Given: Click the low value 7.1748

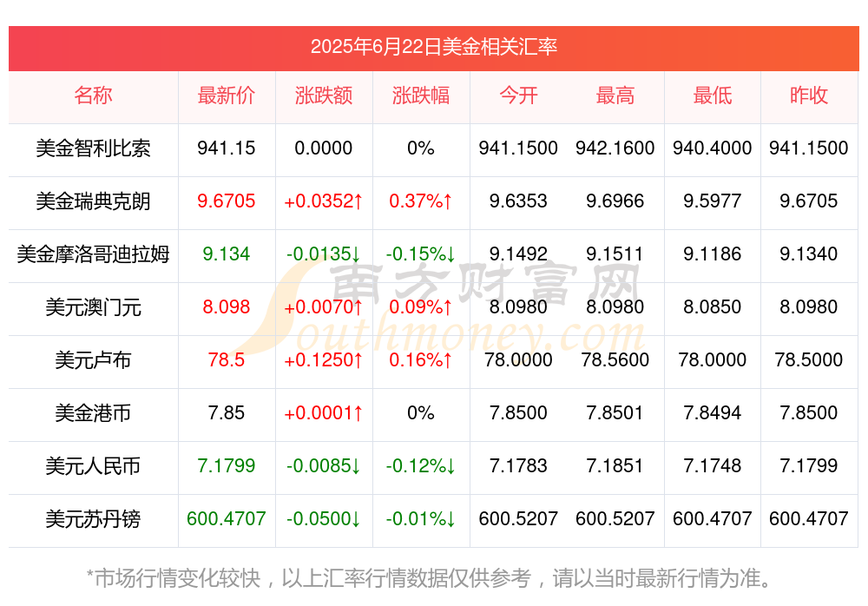Looking at the screenshot, I should pyautogui.click(x=713, y=466).
